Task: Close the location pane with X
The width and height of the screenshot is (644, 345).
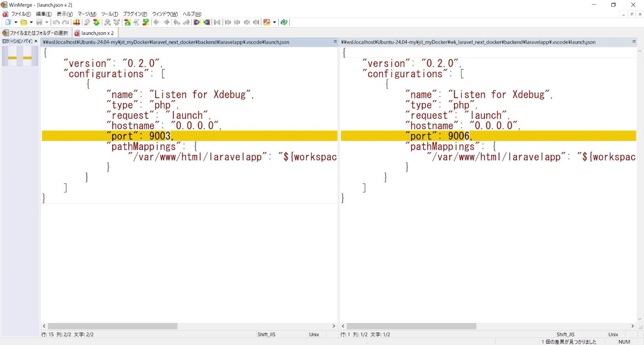Action: click(x=36, y=41)
